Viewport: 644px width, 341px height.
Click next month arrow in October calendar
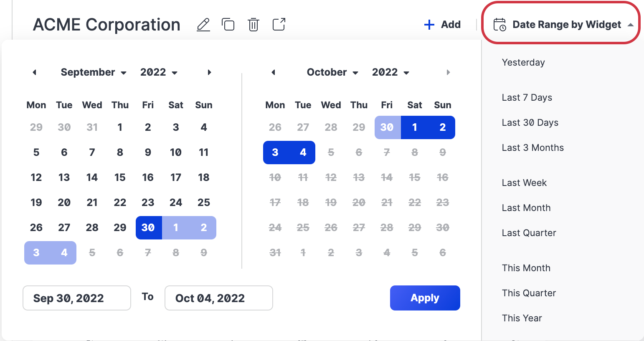tap(448, 72)
